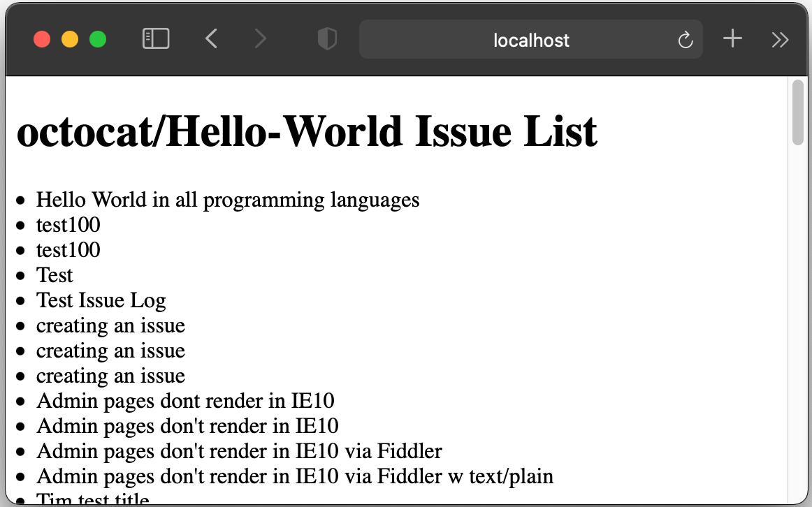Go back with the left chevron
The image size is (812, 507).
click(211, 39)
